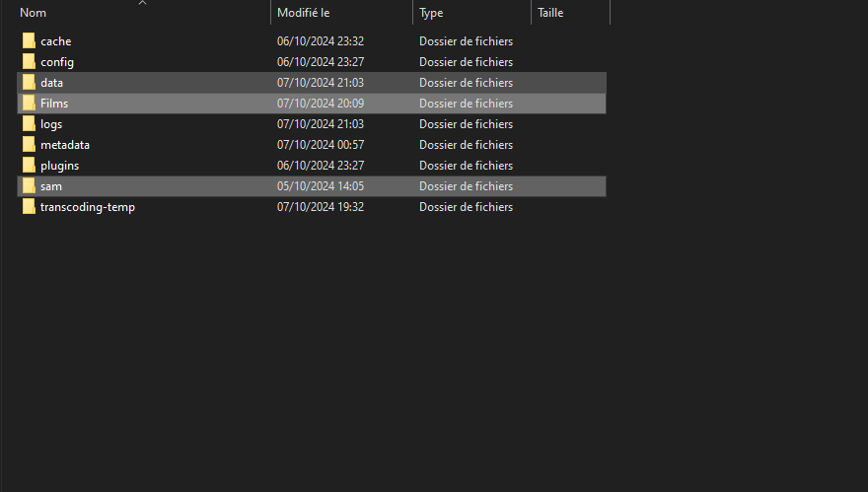Select the folder name 'config'
The image size is (868, 492).
tap(57, 62)
